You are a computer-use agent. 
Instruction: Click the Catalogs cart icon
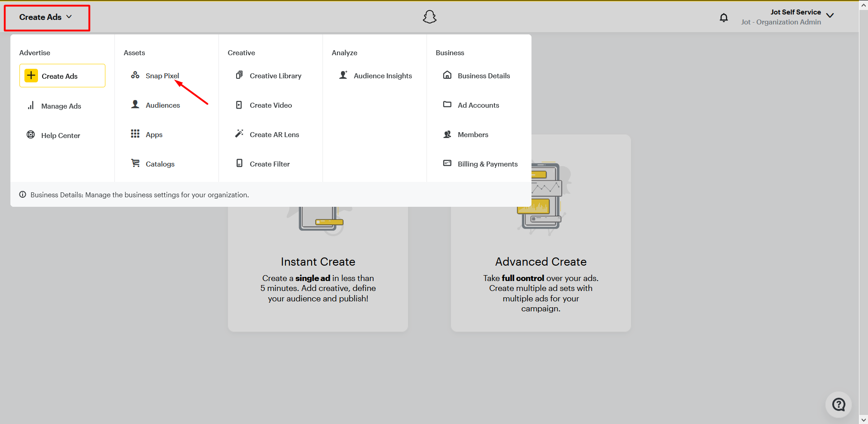pyautogui.click(x=135, y=163)
